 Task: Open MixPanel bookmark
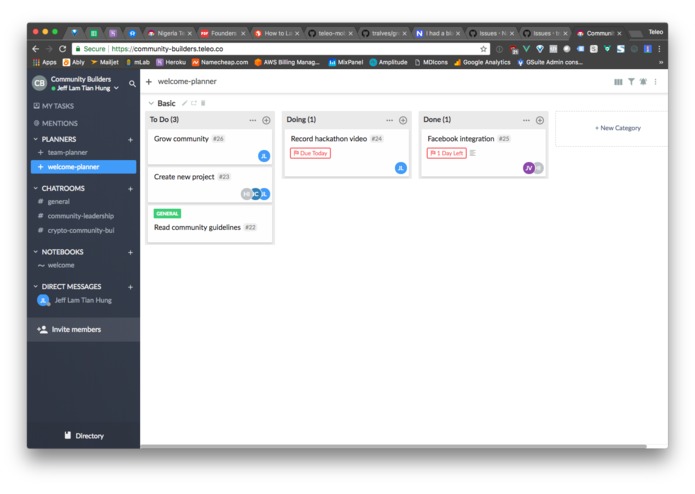point(346,62)
